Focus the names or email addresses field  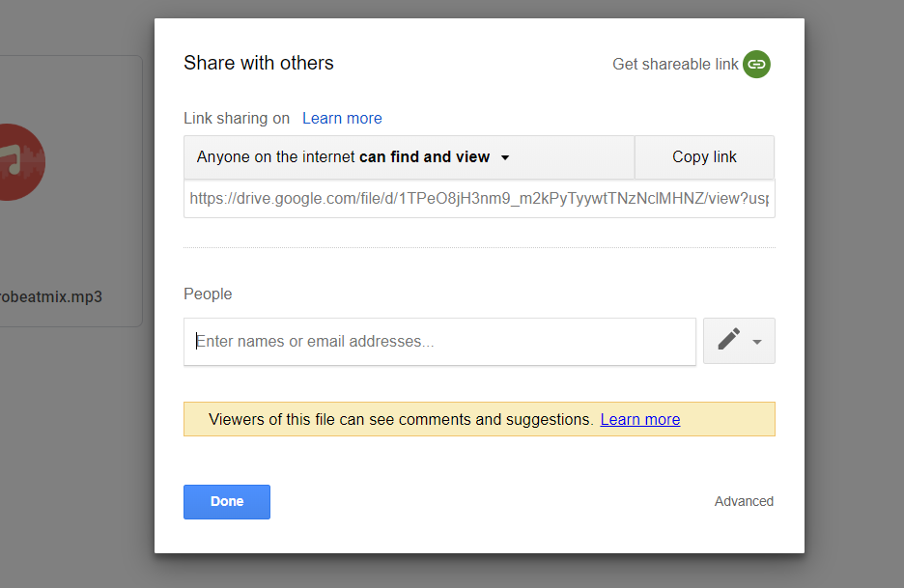[x=439, y=341]
